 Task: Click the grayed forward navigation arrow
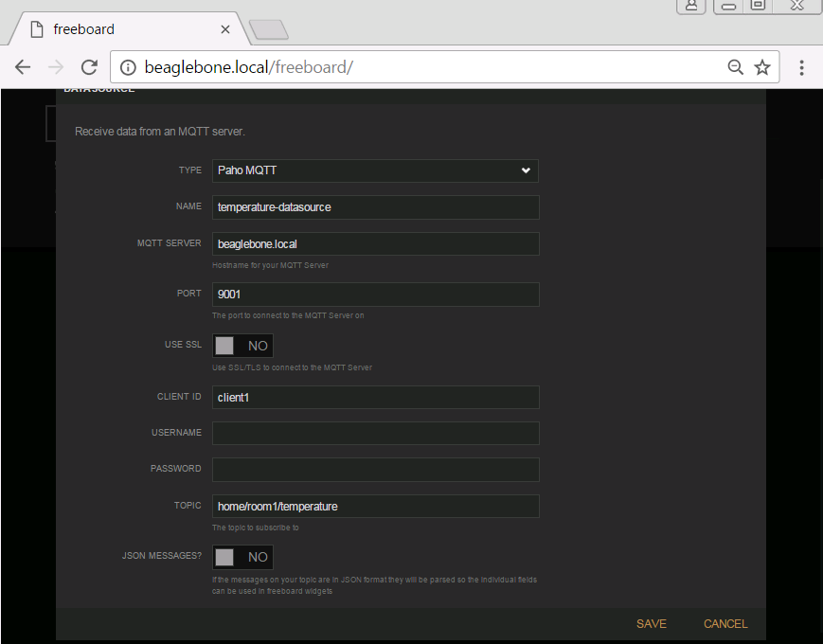pyautogui.click(x=55, y=66)
